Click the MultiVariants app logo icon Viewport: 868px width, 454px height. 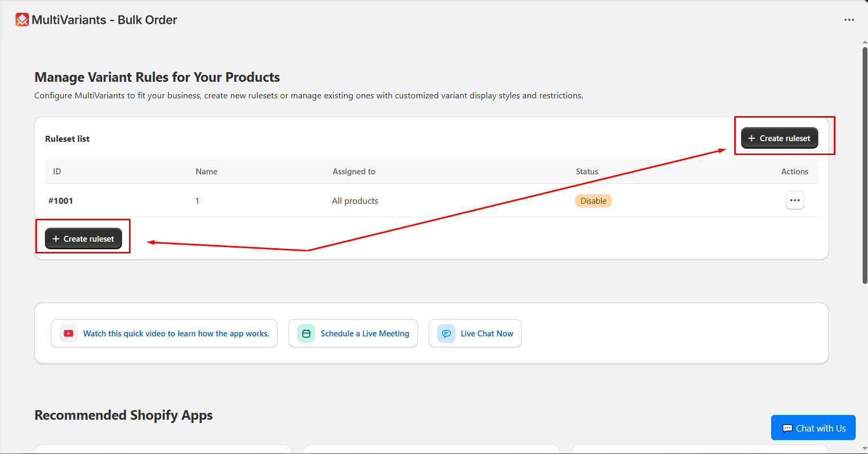point(22,20)
